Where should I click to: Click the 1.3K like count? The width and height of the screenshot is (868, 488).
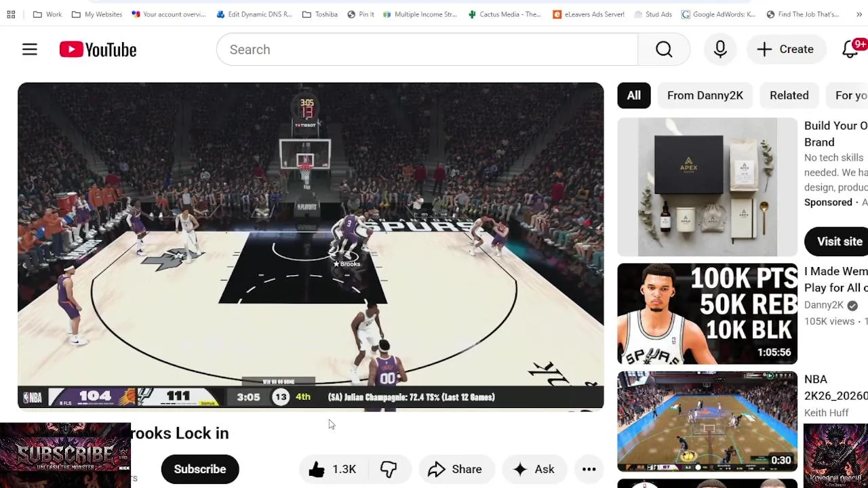coord(344,469)
